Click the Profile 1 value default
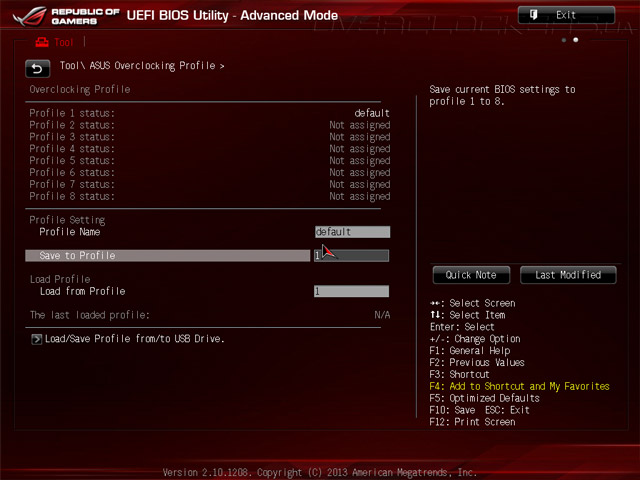This screenshot has width=640, height=480. pyautogui.click(x=372, y=113)
